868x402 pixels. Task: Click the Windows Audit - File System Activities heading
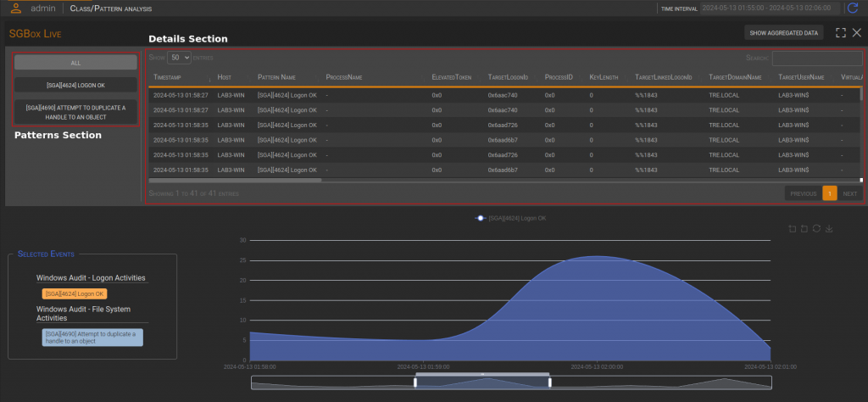(84, 314)
